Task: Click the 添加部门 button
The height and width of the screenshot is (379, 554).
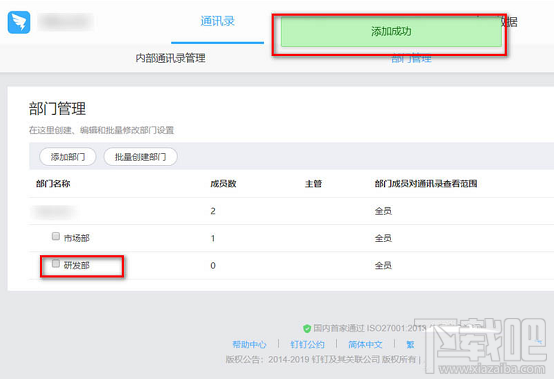Action: pyautogui.click(x=67, y=156)
